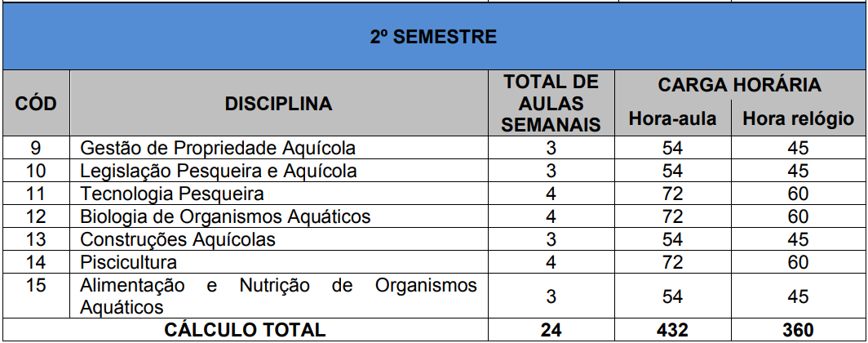Click the total Hora-aula value 432
The height and width of the screenshot is (343, 868).
(x=672, y=330)
